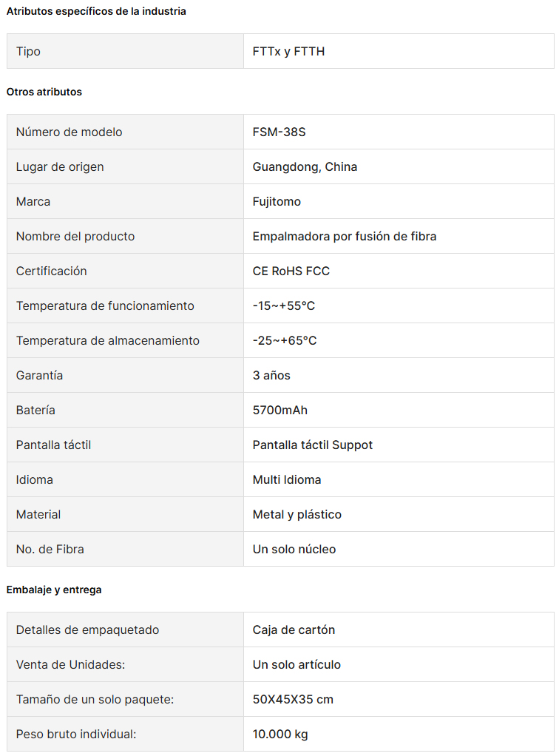Click storage temperature '-25~+65°C' value
This screenshot has width=559, height=756.
point(285,340)
